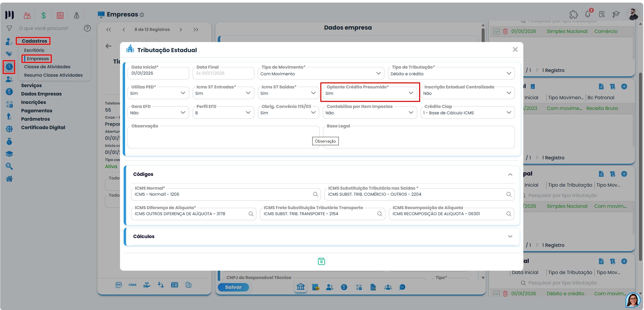Screen dimensions: 644x310
Task: Click the blue Salvar button
Action: tap(233, 287)
